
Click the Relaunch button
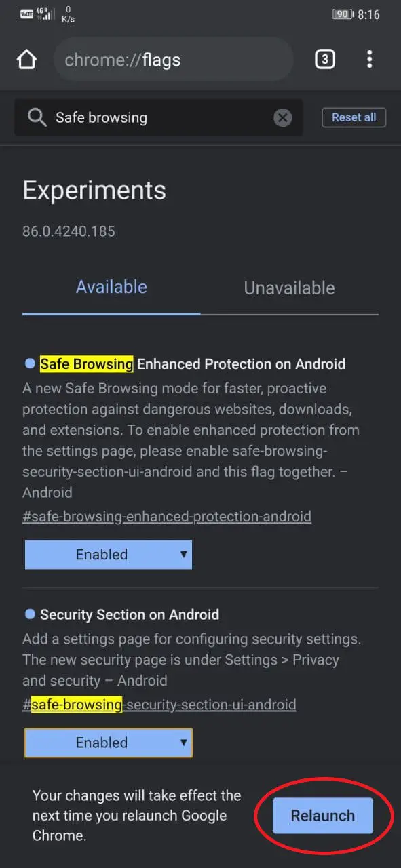323,816
